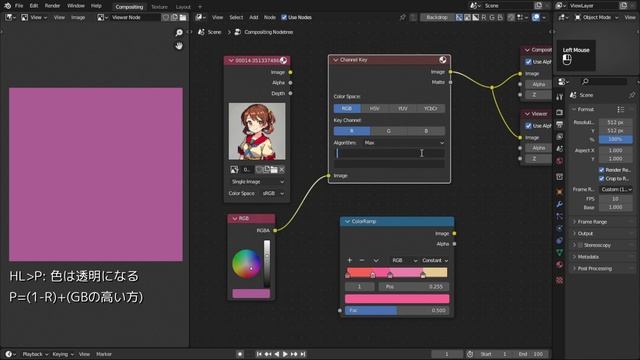Toggle Use Alpha on the Viewer node
Viewport: 640px width, 360px height.
click(529, 126)
